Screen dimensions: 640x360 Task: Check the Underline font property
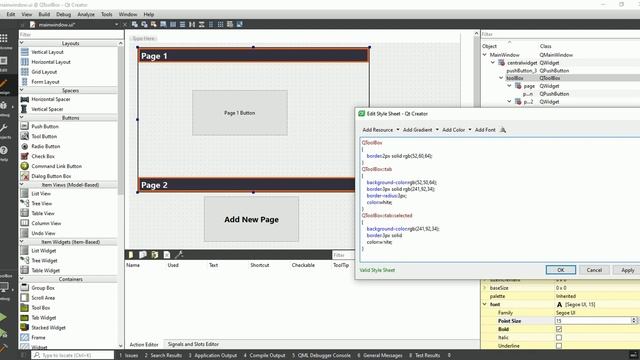tap(559, 346)
